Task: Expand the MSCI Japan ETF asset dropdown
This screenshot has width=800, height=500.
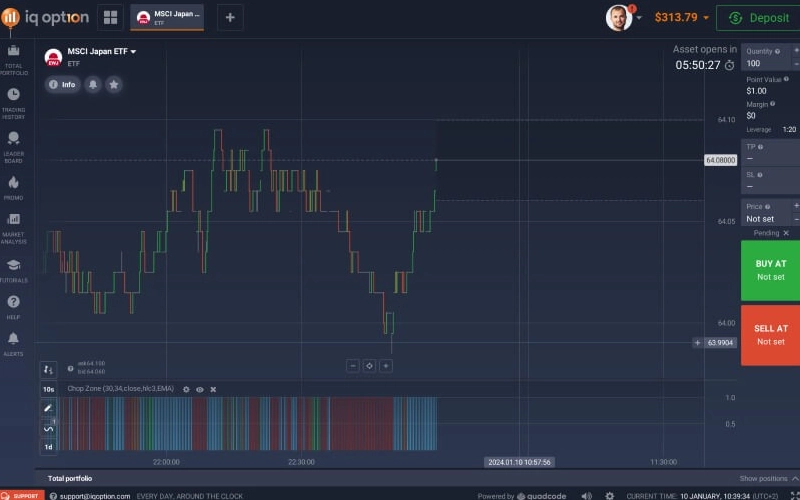Action: tap(134, 52)
